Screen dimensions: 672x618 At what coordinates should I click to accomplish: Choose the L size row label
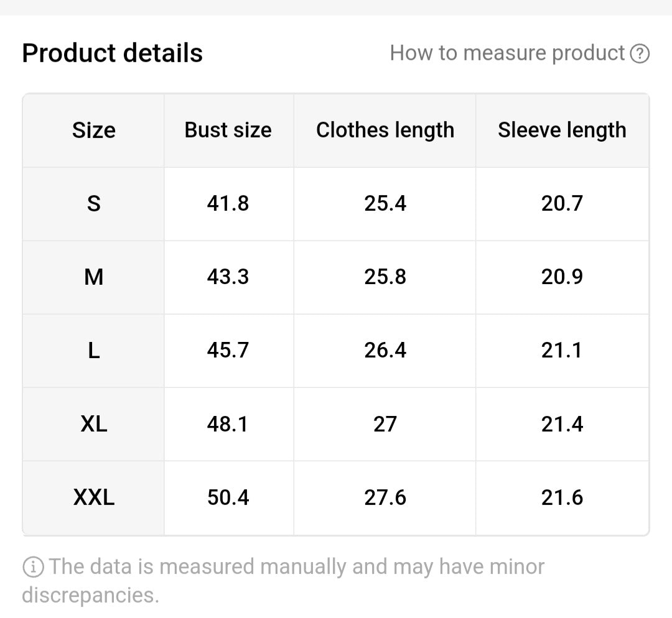[94, 351]
